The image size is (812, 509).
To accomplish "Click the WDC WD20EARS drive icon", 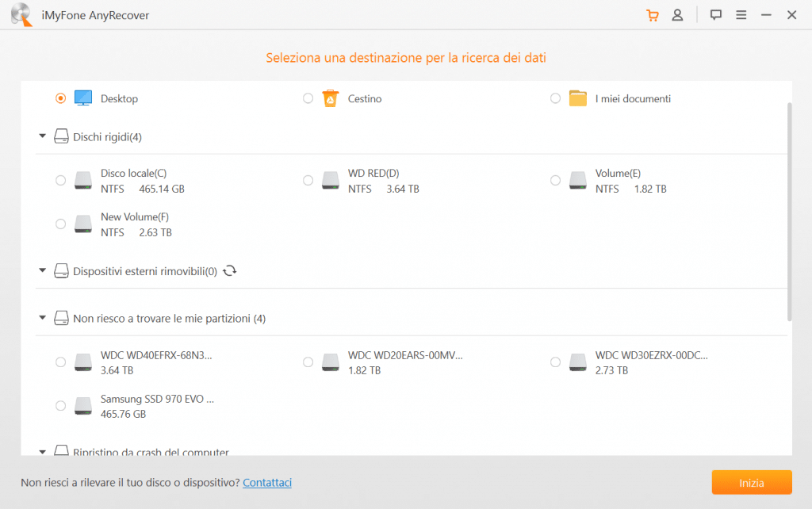I will pos(331,362).
